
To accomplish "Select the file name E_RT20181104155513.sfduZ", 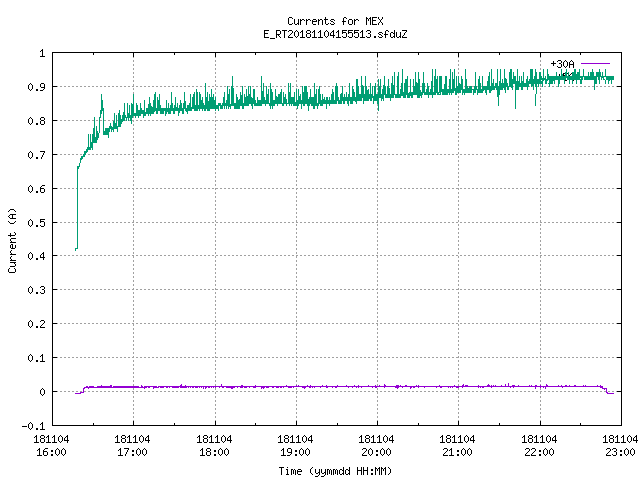I will [335, 34].
